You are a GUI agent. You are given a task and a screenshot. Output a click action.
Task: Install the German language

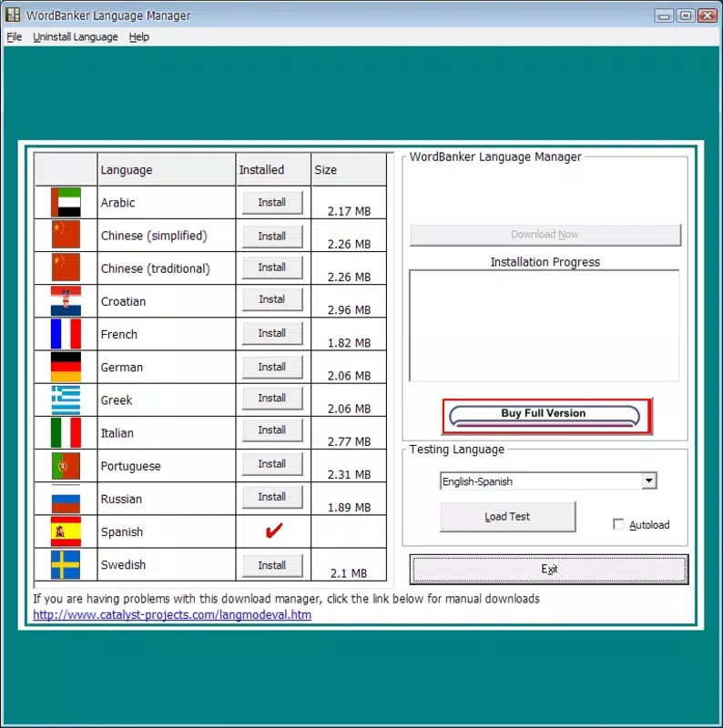pos(272,367)
